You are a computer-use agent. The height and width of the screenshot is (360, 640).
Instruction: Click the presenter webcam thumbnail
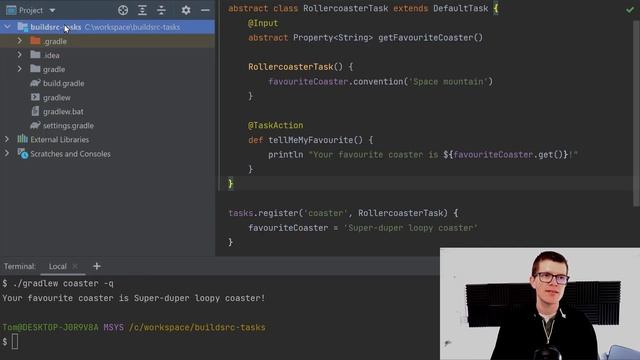coord(540,304)
